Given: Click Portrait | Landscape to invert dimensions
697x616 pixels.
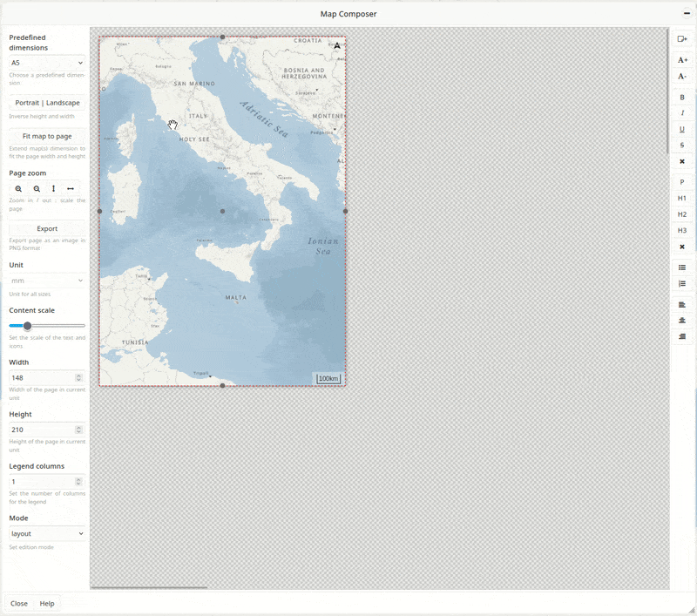Looking at the screenshot, I should 44,102.
